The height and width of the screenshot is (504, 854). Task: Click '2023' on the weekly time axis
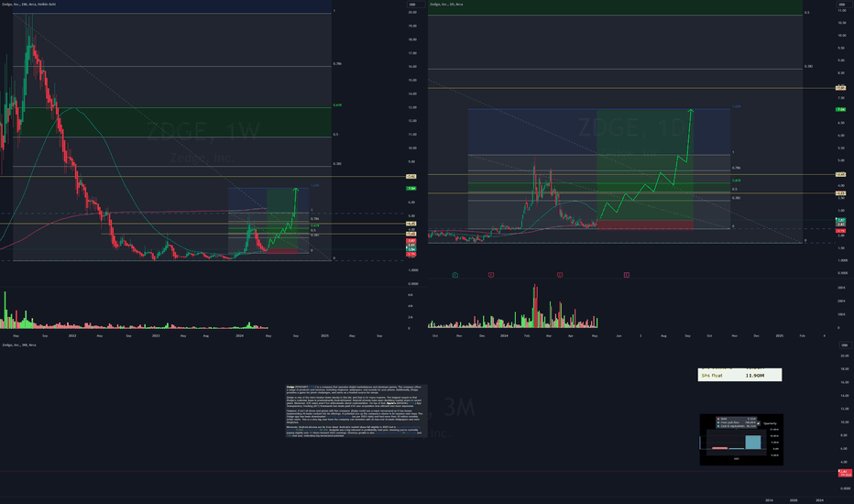tap(156, 335)
